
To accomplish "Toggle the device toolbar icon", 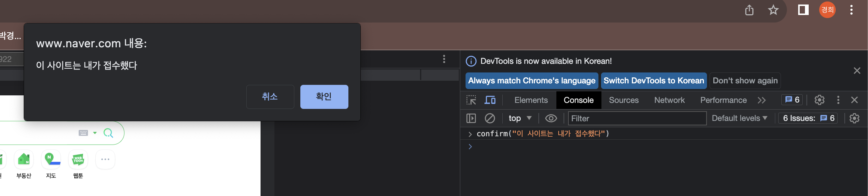I will point(490,100).
